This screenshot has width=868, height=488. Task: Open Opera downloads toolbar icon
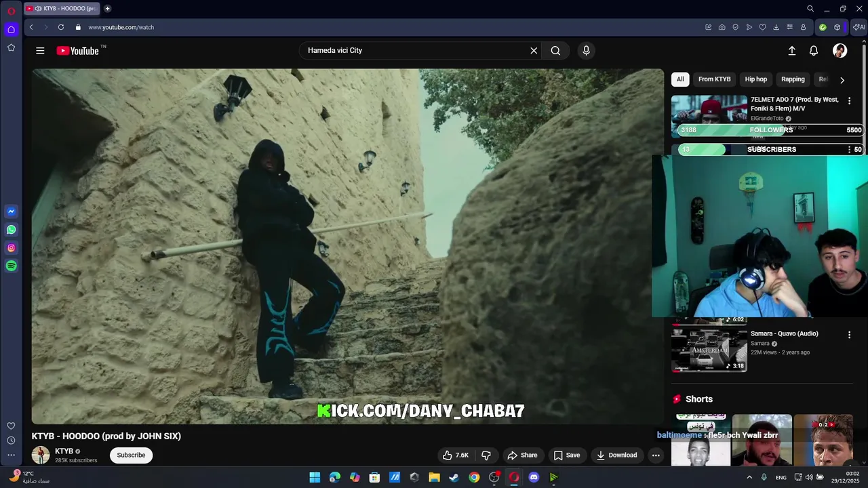(776, 27)
